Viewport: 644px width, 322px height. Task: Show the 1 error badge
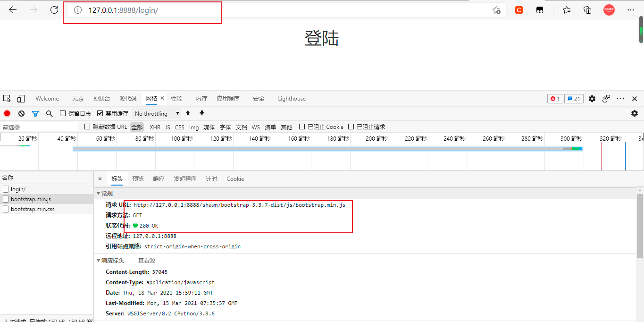[x=555, y=99]
